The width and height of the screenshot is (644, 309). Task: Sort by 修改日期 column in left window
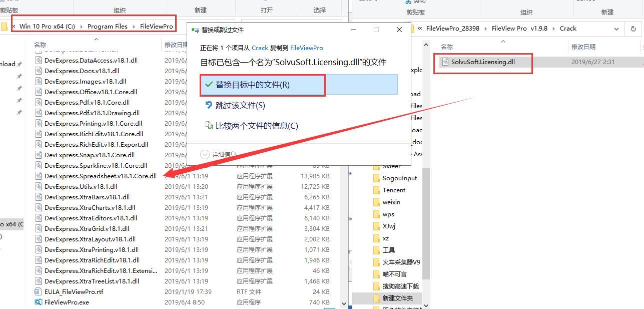(176, 45)
